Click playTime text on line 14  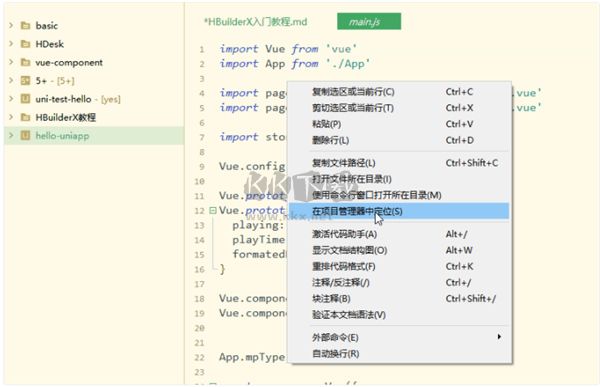point(259,240)
